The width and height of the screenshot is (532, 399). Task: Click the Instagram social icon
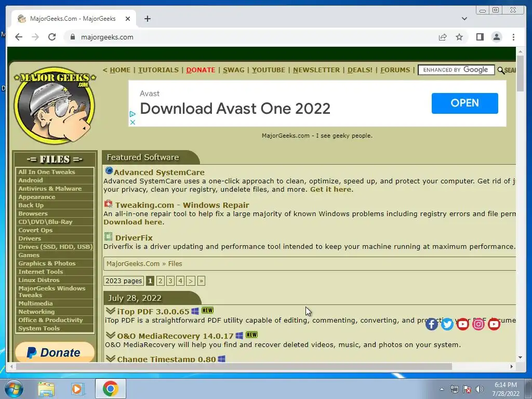478,324
